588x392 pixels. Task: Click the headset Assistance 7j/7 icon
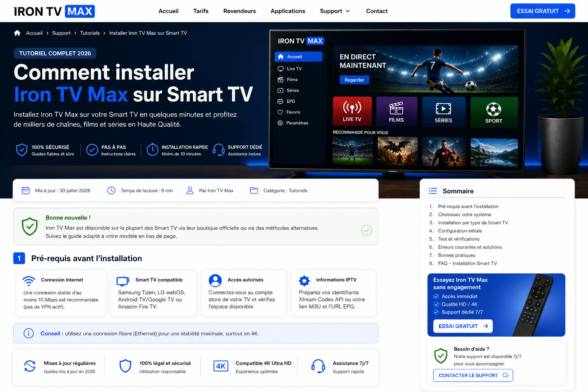[318, 366]
